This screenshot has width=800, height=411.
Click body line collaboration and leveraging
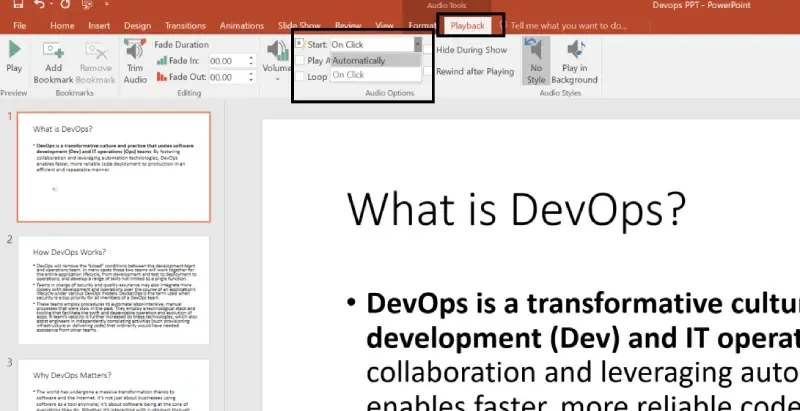click(x=583, y=373)
